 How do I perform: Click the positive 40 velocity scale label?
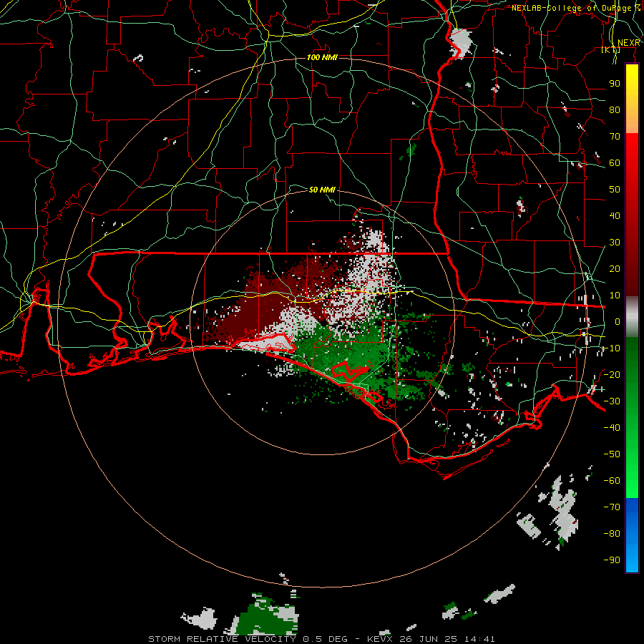[x=615, y=215]
